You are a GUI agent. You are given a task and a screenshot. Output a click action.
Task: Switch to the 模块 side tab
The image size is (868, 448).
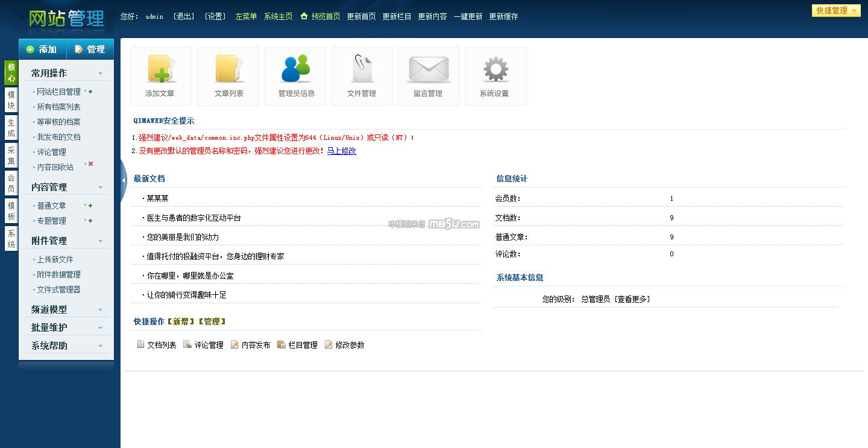coord(11,100)
